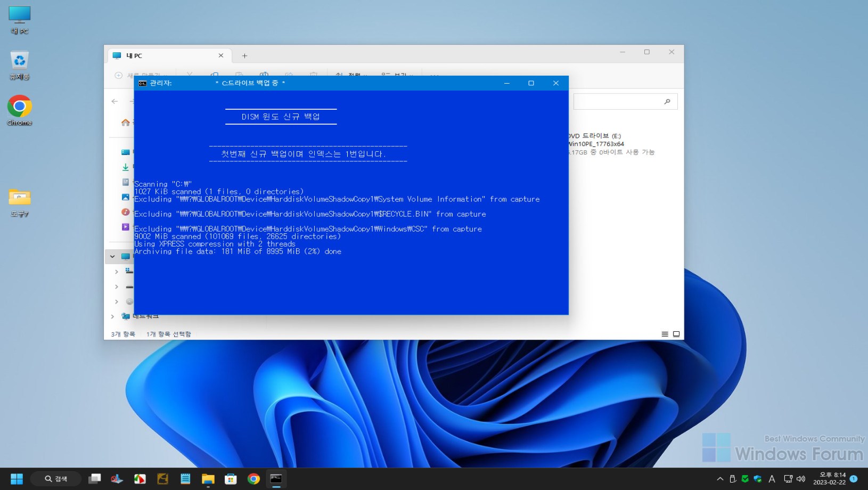Click the 'Archiving file data' progress line

coord(238,251)
